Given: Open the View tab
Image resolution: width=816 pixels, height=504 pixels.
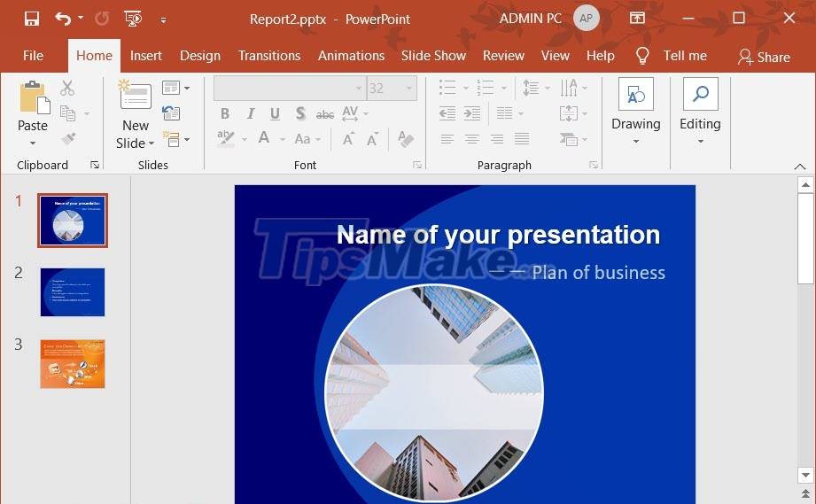Looking at the screenshot, I should pyautogui.click(x=555, y=56).
